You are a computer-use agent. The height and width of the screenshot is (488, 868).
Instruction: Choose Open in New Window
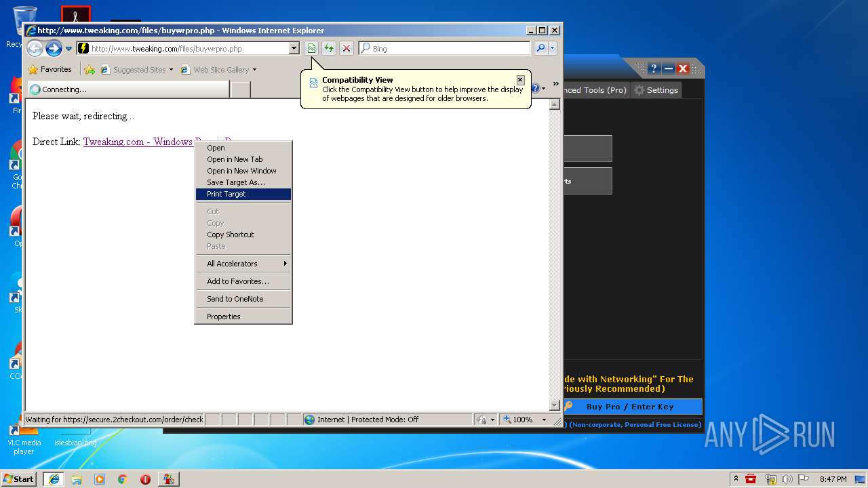(x=243, y=171)
